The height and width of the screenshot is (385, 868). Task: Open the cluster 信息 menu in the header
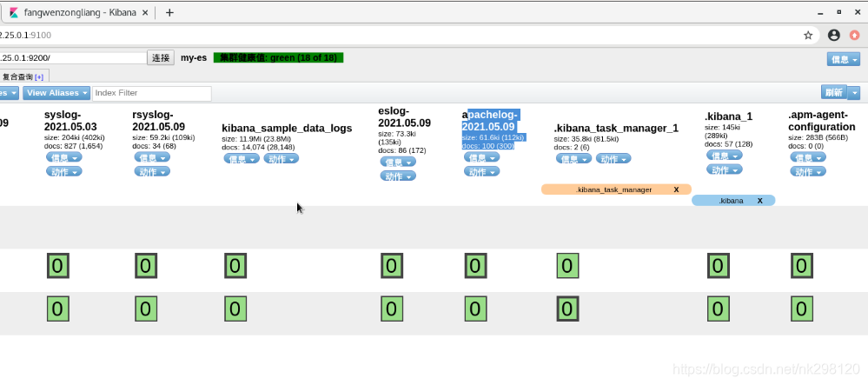click(844, 59)
